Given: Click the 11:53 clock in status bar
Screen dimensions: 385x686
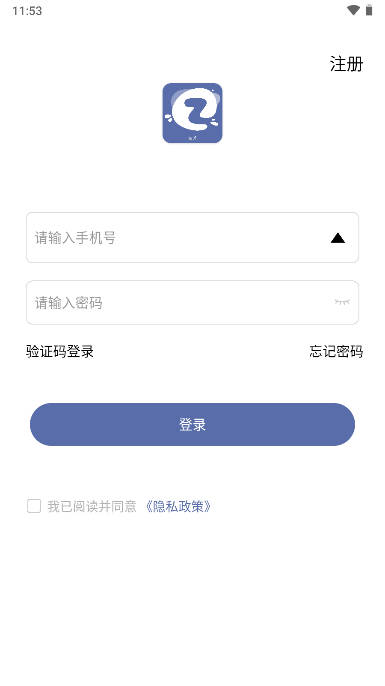Looking at the screenshot, I should (x=27, y=11).
